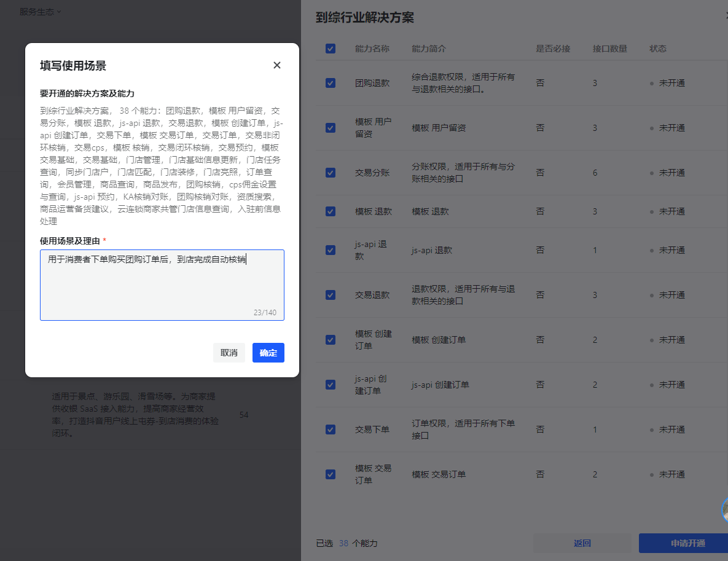728x561 pixels.
Task: Click the 返回 back button
Action: pos(582,543)
